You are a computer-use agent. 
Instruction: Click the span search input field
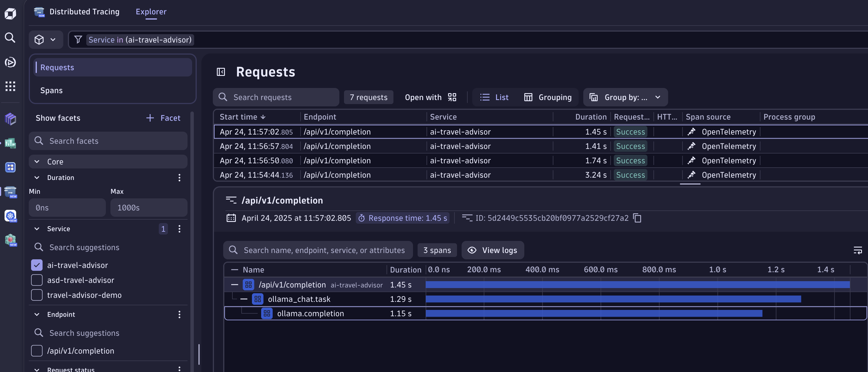pos(318,250)
